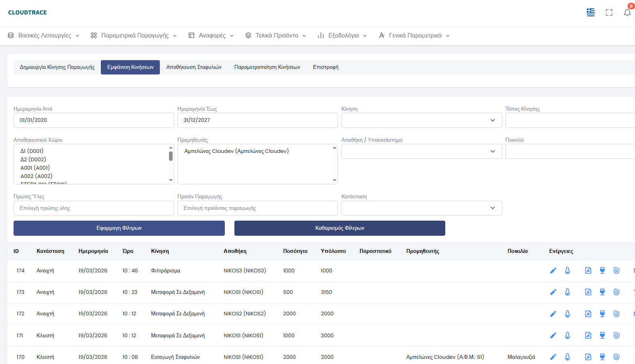Open the flask analysis icon for row 173
This screenshot has height=364, width=635.
coord(567,292)
